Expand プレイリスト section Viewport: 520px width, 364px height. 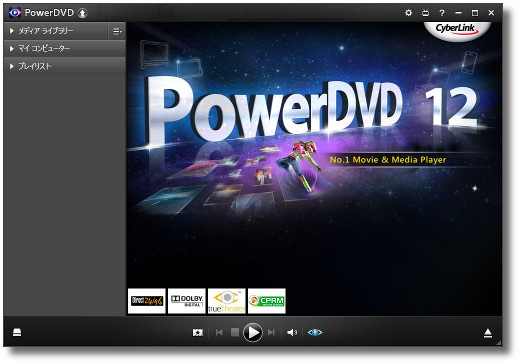[x=12, y=66]
